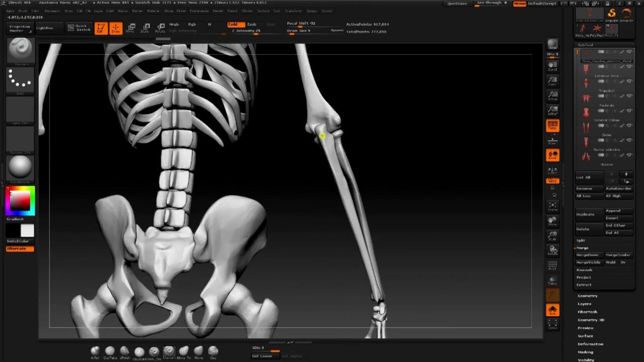Toggle PolyF wireframe display

click(552, 265)
